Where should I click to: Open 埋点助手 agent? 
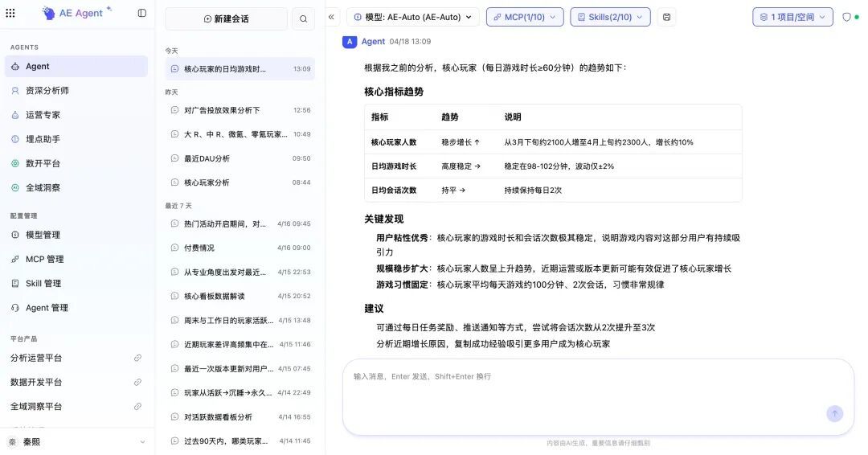click(76, 139)
